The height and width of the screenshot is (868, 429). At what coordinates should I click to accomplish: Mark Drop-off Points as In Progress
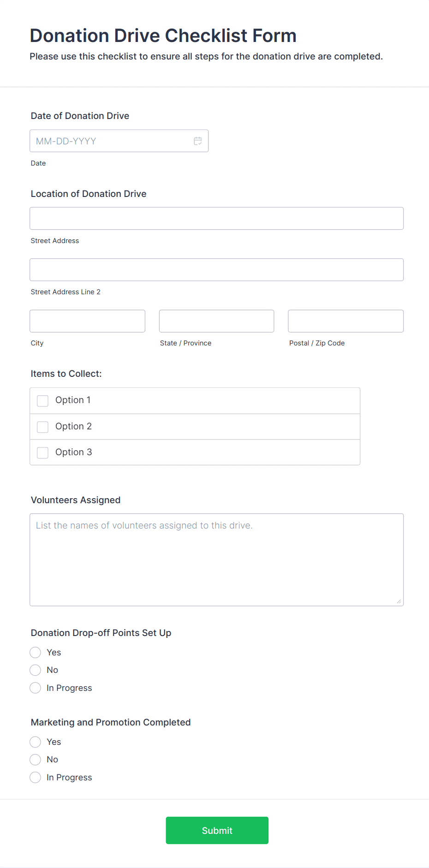[36, 688]
